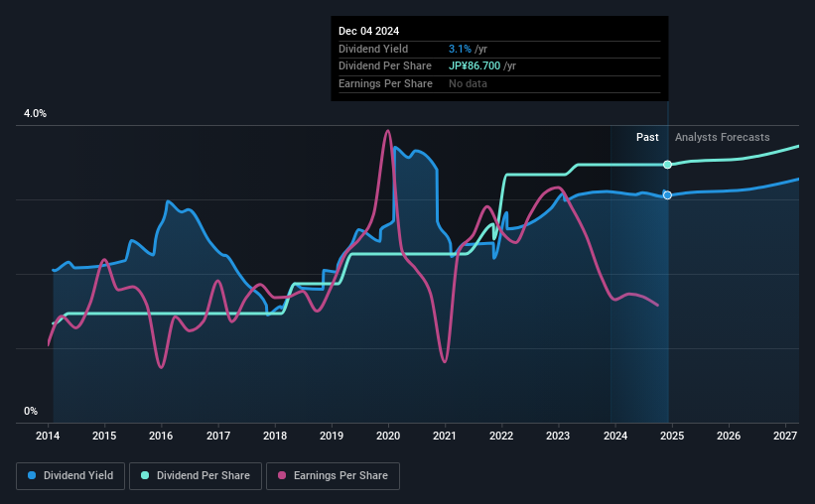
Task: Click the tooltip's Dividend Yield row label
Action: tap(373, 49)
